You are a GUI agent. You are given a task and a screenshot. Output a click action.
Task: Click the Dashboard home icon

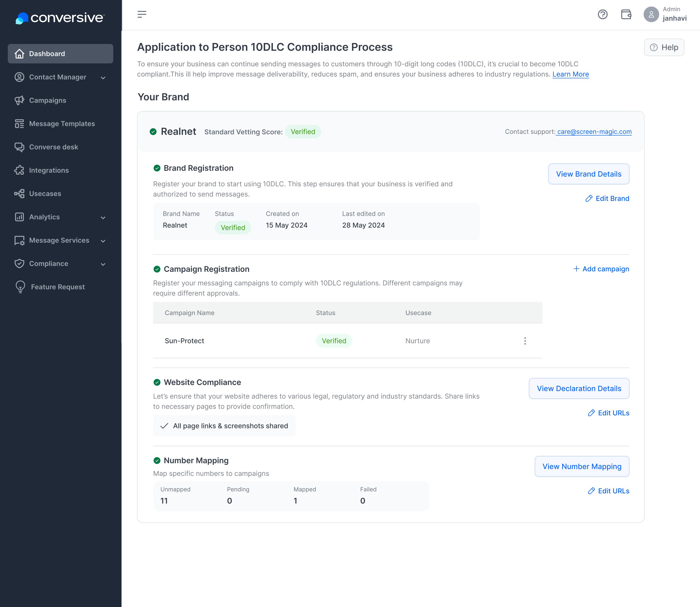tap(19, 53)
